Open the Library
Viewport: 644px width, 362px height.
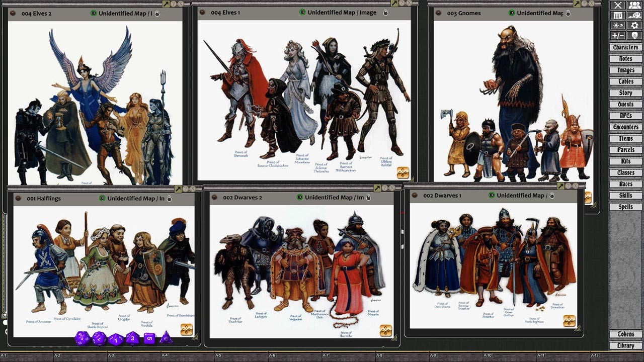[x=625, y=345]
